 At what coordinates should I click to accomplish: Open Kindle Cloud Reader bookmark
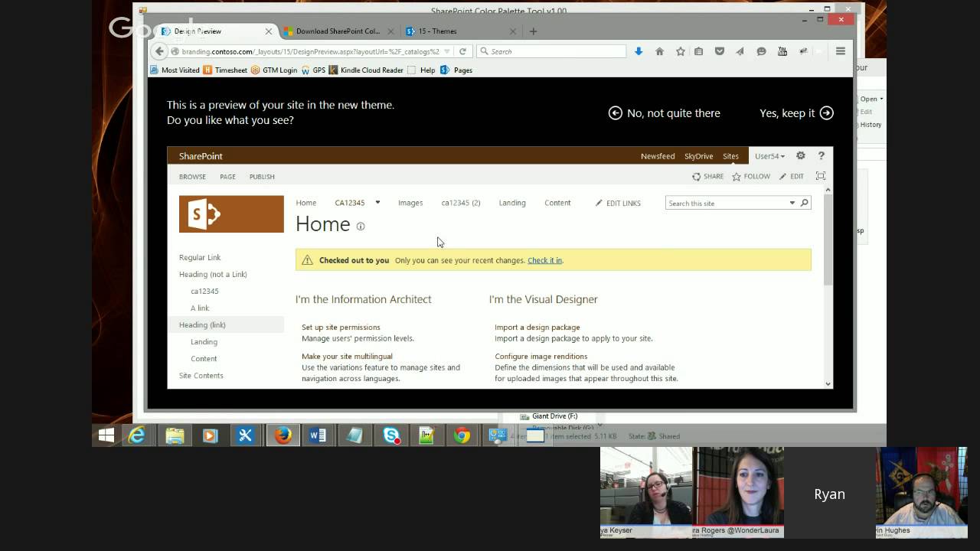click(365, 70)
